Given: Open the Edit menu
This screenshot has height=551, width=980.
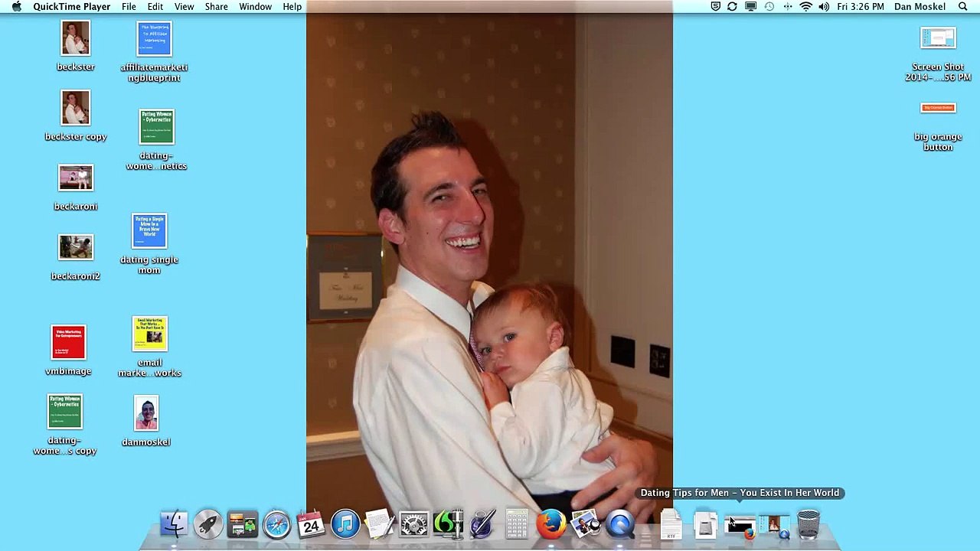Looking at the screenshot, I should pos(155,6).
